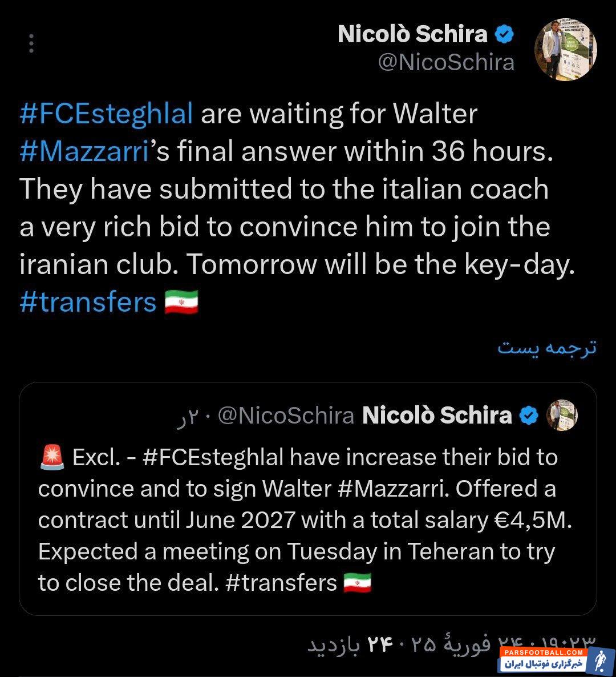Open the #FCEsteghlal hashtag in the main tweet
Screen dimensions: 616x677
(x=106, y=114)
